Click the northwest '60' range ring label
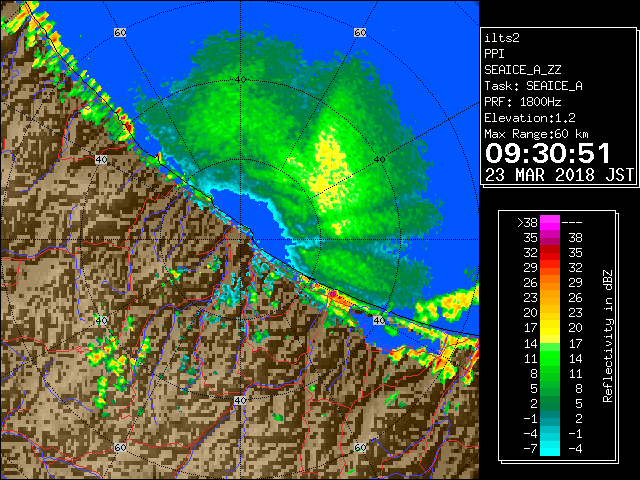640x480 pixels. point(120,32)
